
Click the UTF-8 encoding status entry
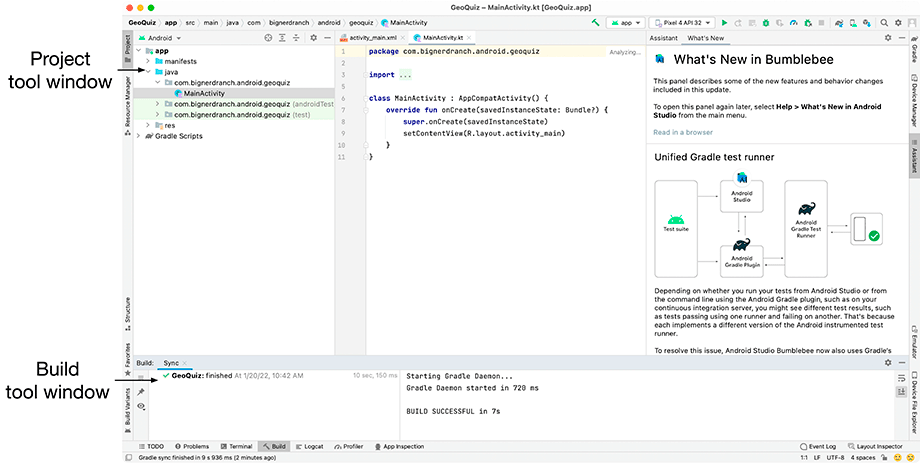(x=836, y=457)
